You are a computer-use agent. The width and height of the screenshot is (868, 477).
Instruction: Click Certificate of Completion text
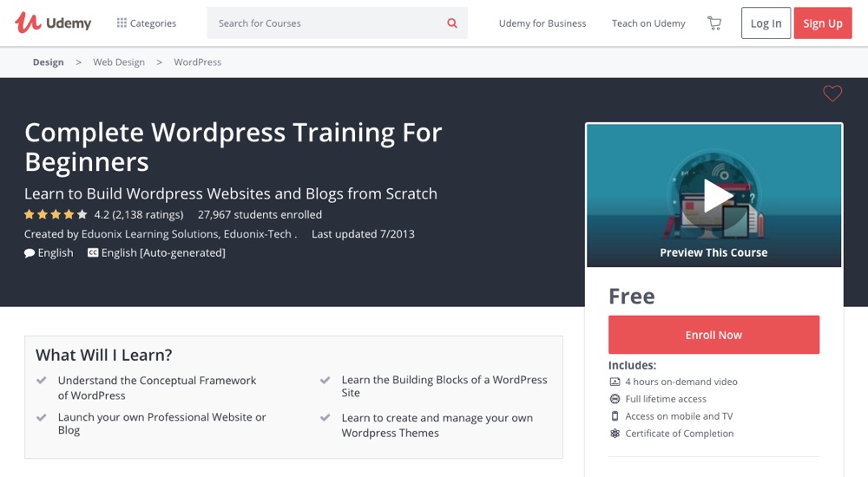click(680, 434)
